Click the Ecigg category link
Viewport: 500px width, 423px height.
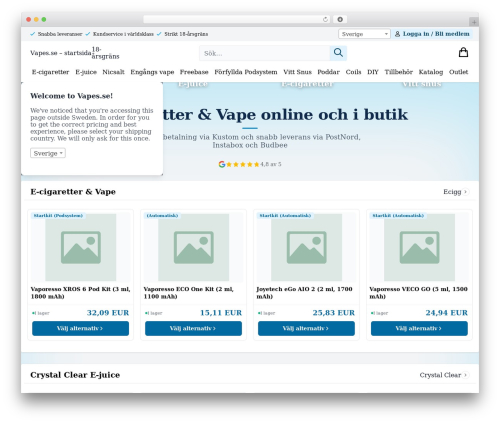click(x=452, y=192)
